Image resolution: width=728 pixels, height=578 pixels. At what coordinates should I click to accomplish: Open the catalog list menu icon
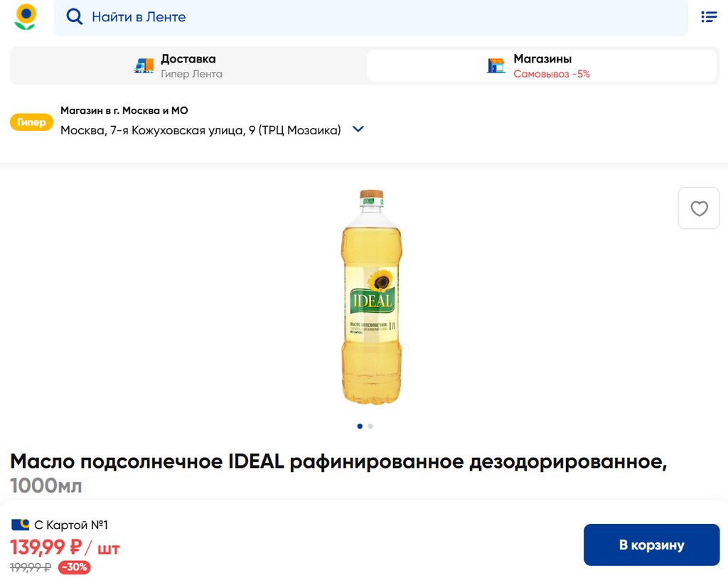click(709, 17)
